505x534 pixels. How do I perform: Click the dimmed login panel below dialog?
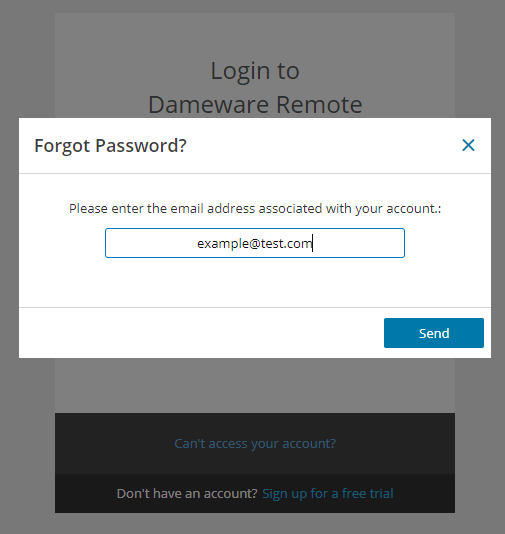(255, 385)
